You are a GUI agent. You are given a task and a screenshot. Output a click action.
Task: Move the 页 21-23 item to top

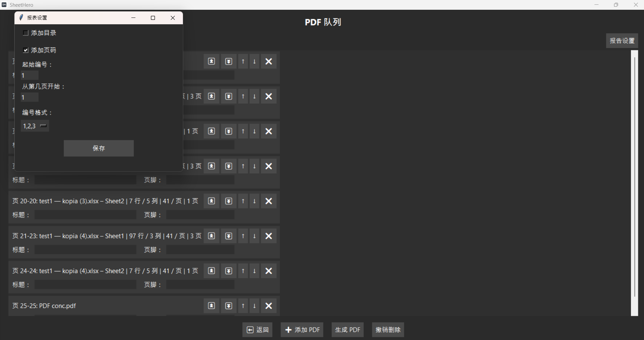(x=212, y=236)
